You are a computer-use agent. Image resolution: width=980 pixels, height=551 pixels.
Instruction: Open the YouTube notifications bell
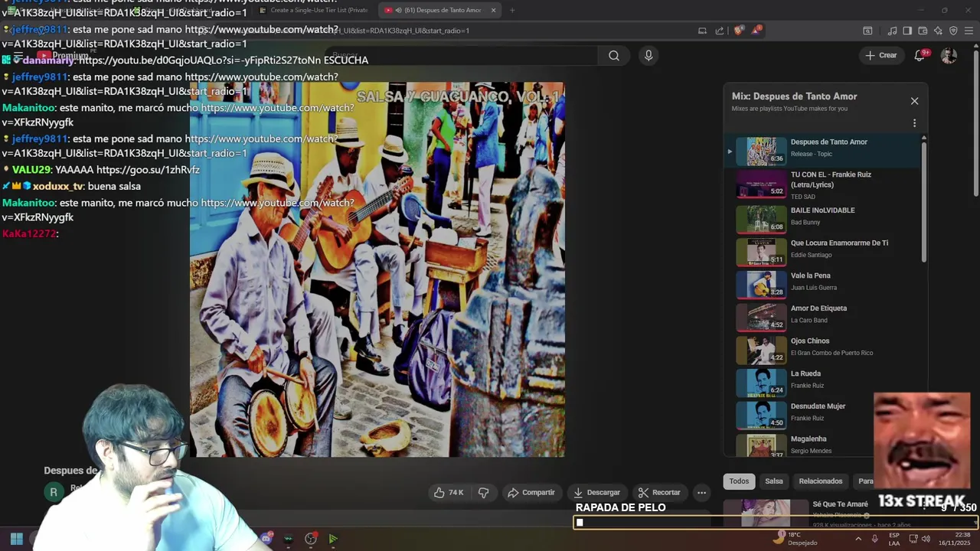[x=920, y=55]
